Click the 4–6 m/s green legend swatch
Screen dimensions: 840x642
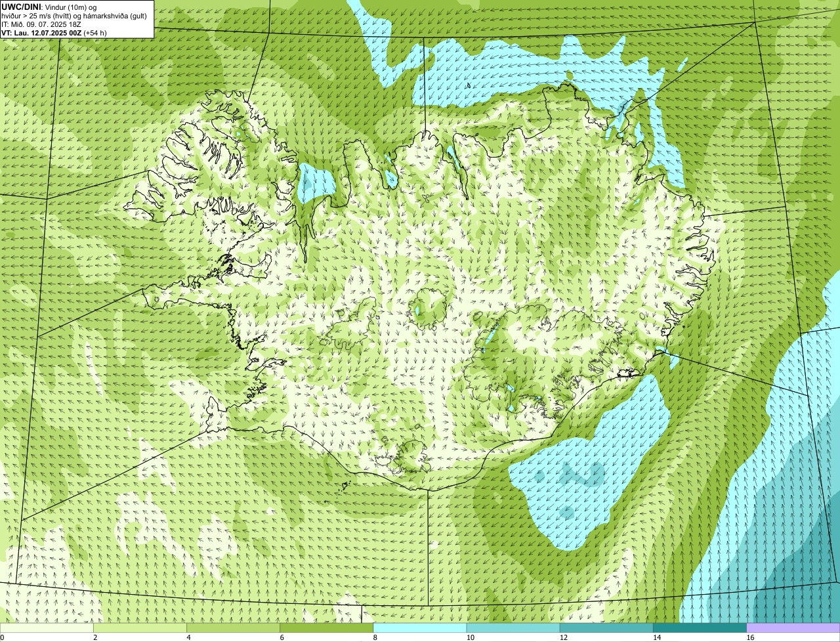(233, 628)
